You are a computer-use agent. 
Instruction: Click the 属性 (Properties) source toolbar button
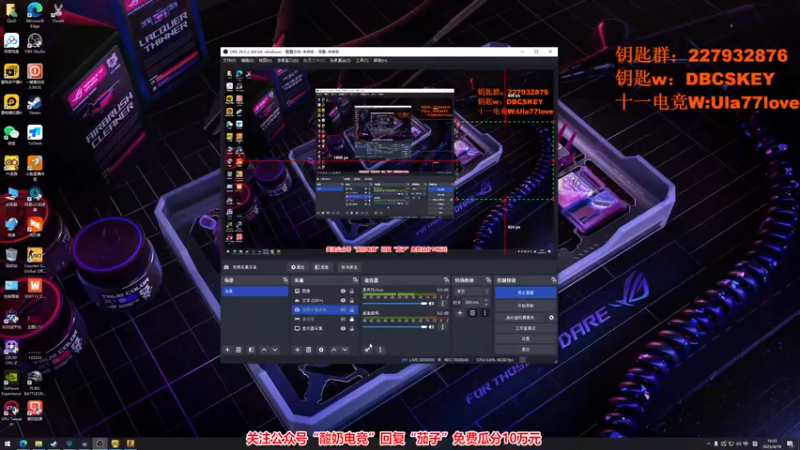click(298, 267)
